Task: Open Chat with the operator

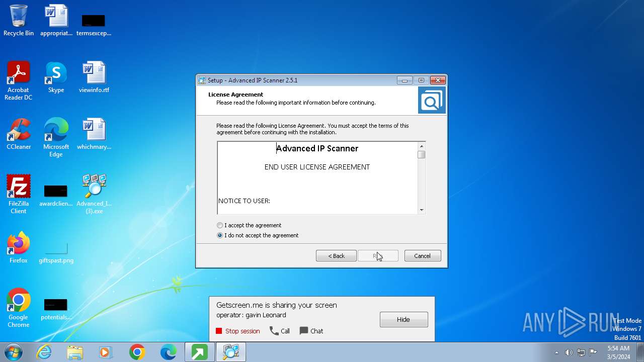Action: pos(311,331)
